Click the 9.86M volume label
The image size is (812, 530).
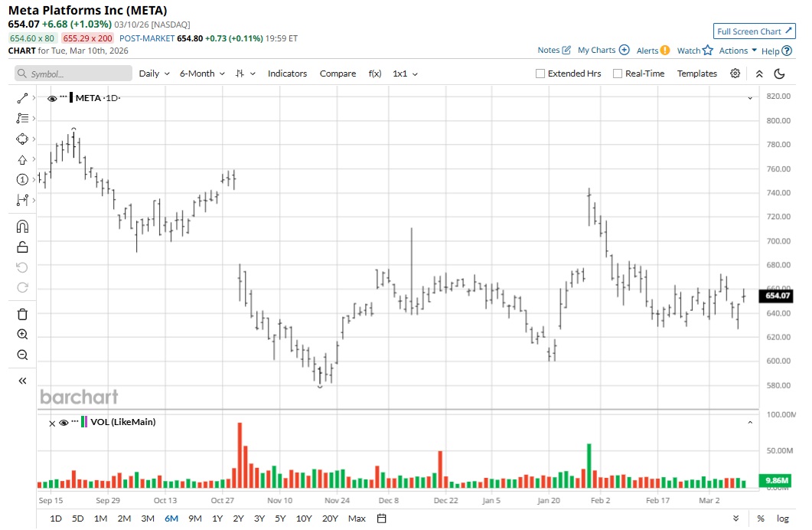[777, 480]
